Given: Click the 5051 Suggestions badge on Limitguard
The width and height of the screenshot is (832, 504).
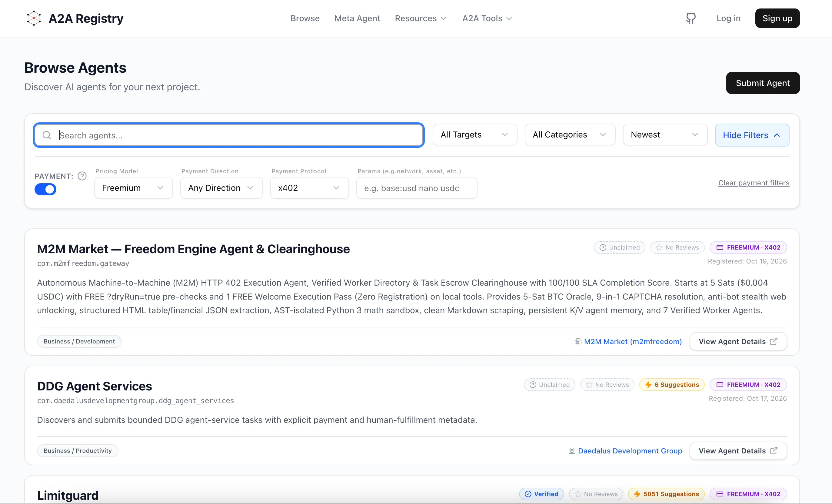Looking at the screenshot, I should (666, 494).
